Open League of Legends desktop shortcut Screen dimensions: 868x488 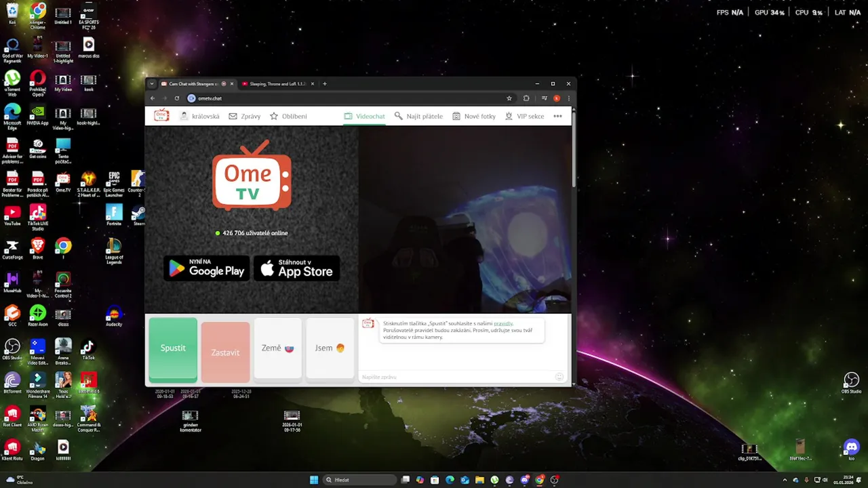pyautogui.click(x=114, y=251)
